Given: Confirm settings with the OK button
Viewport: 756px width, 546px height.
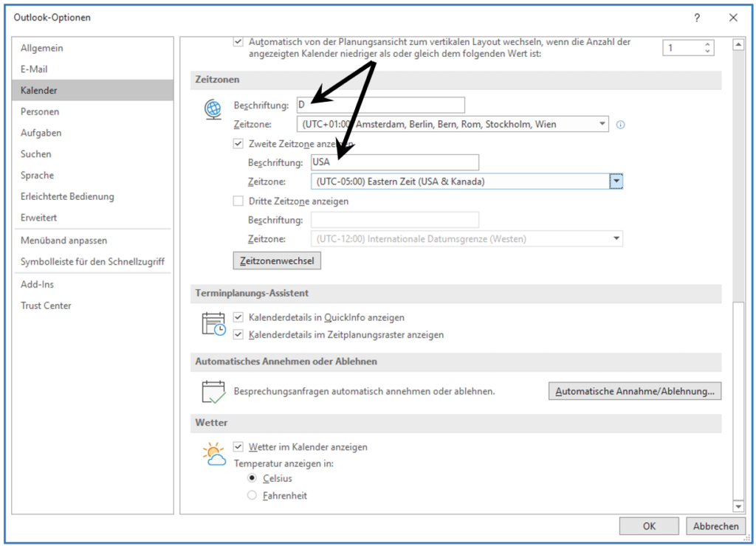Looking at the screenshot, I should 649,526.
